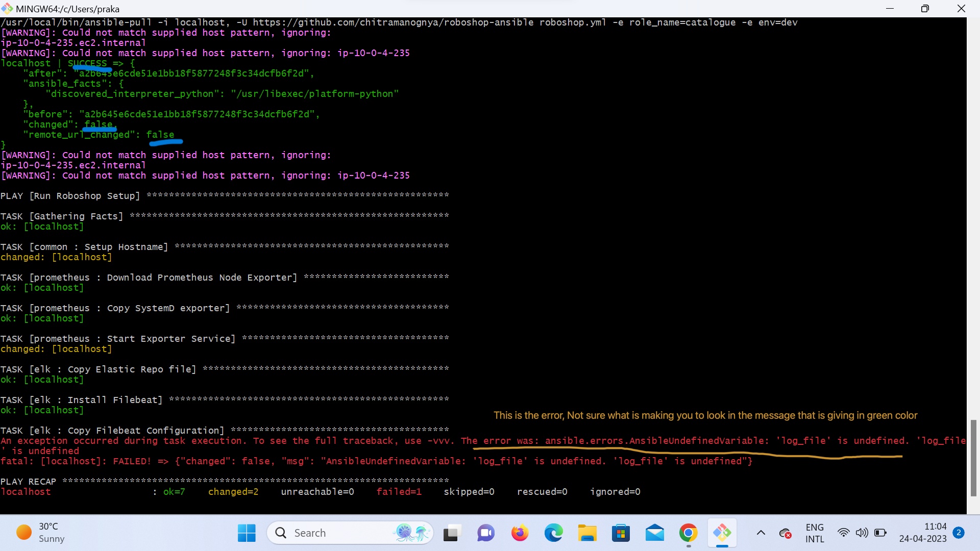Click the Task View button
Viewport: 980px width, 551px height.
click(452, 533)
